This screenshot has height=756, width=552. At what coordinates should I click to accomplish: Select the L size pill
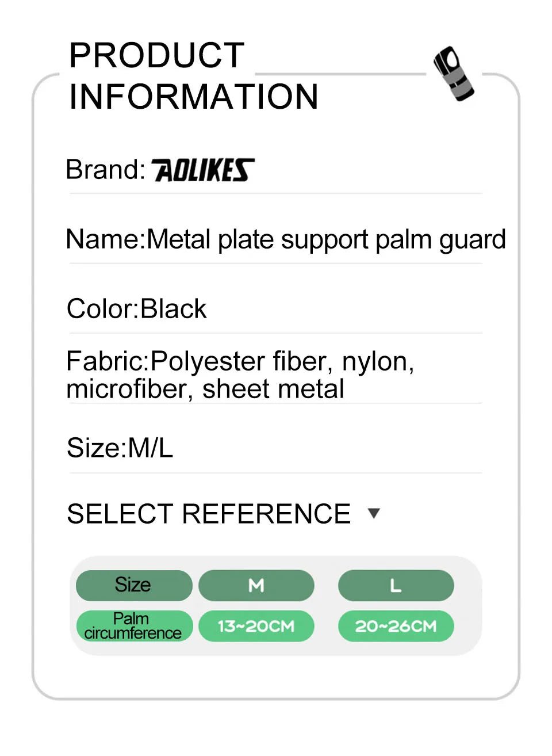396,585
